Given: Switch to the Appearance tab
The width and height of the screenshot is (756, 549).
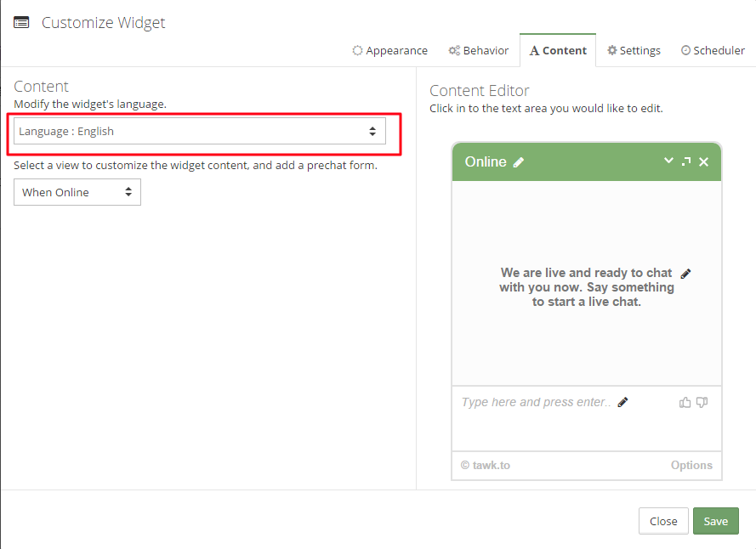Looking at the screenshot, I should tap(389, 50).
